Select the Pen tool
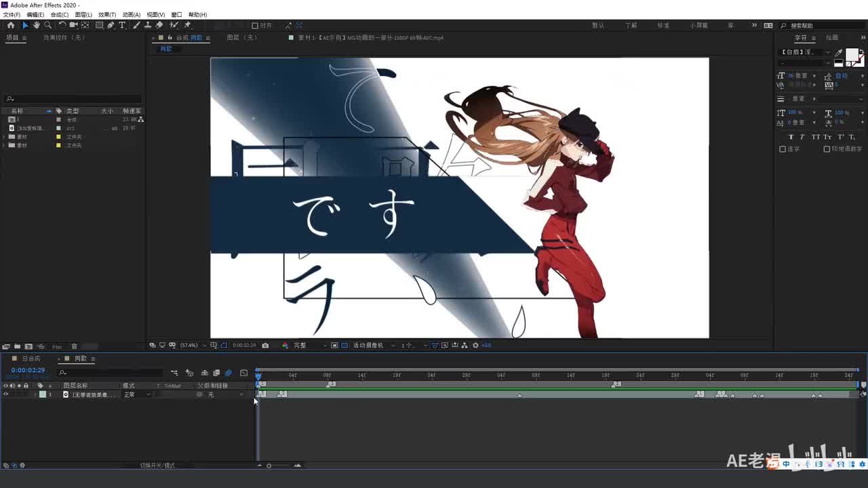Viewport: 868px width, 488px height. click(111, 25)
